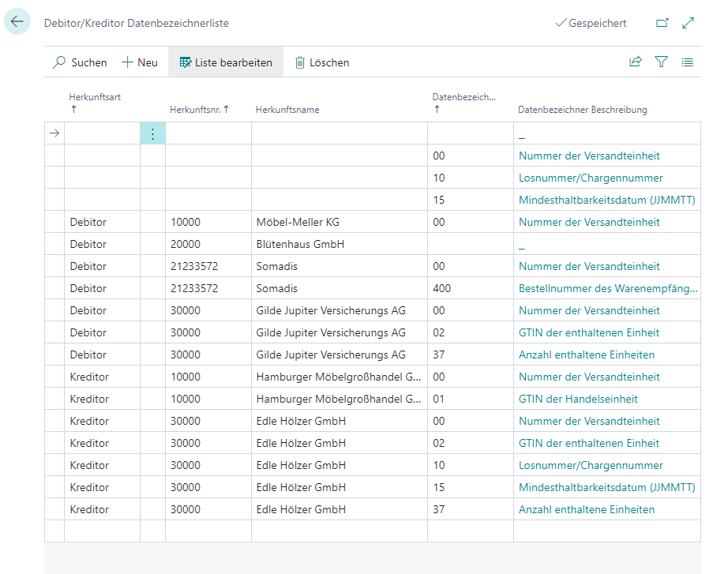
Task: Create a new entry with Neu
Action: coord(140,62)
